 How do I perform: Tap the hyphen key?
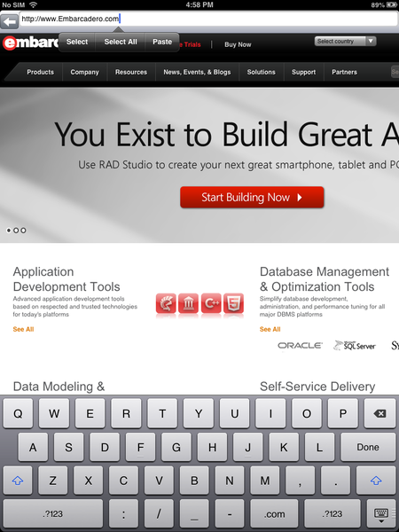coord(230,514)
